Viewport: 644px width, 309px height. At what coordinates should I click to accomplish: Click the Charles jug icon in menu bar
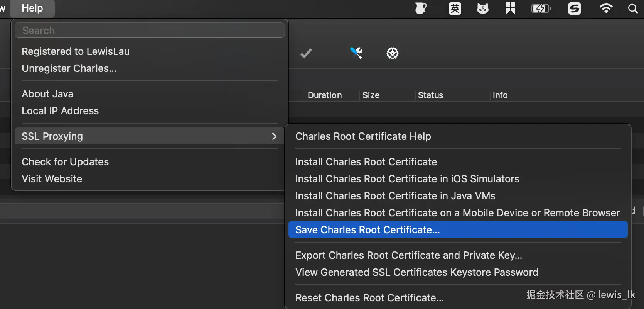pyautogui.click(x=421, y=8)
